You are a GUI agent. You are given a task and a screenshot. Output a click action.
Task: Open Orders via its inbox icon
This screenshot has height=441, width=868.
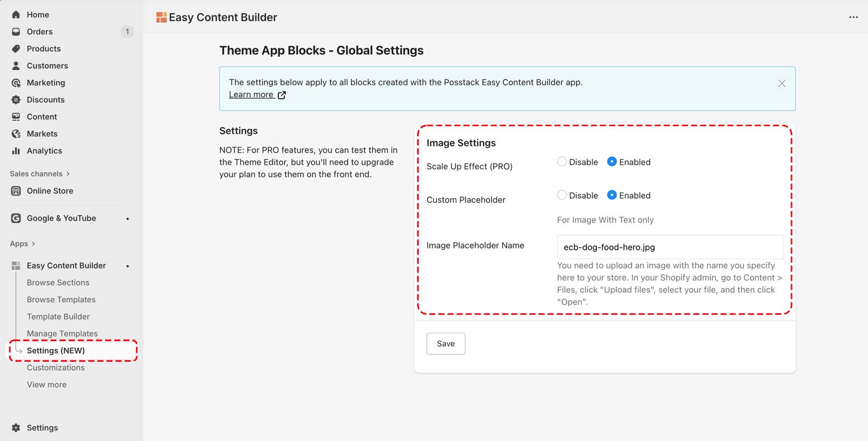pyautogui.click(x=16, y=31)
